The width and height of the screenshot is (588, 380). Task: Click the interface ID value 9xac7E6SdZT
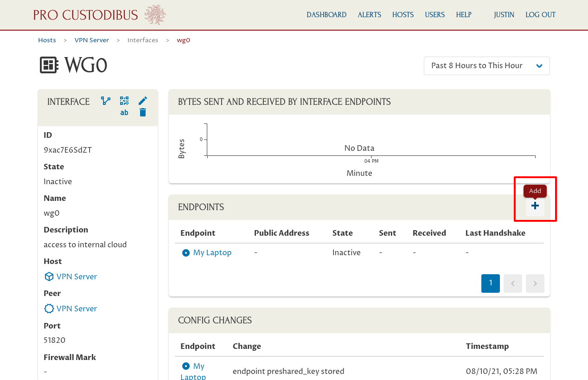(68, 150)
